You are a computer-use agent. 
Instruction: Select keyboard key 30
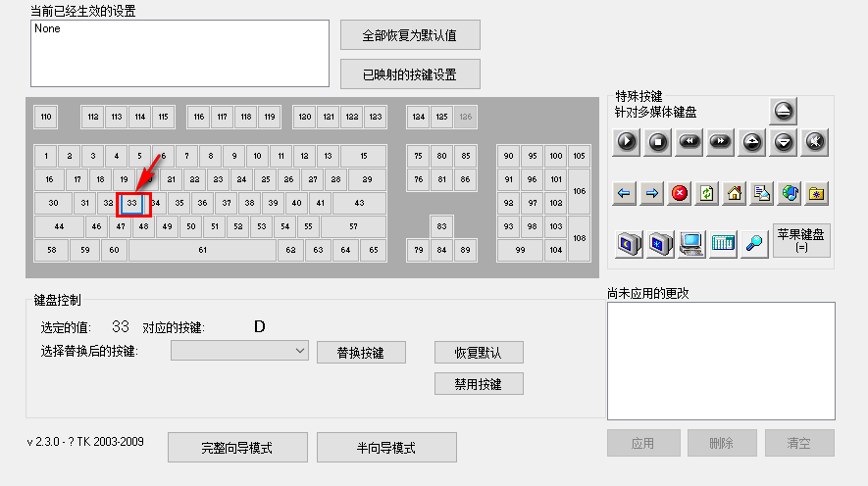[x=53, y=203]
